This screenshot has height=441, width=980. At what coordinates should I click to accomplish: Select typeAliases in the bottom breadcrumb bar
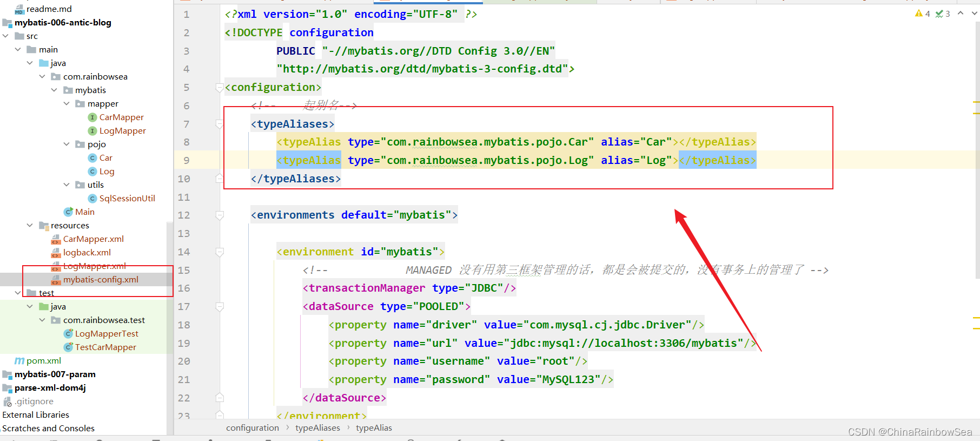pos(317,428)
